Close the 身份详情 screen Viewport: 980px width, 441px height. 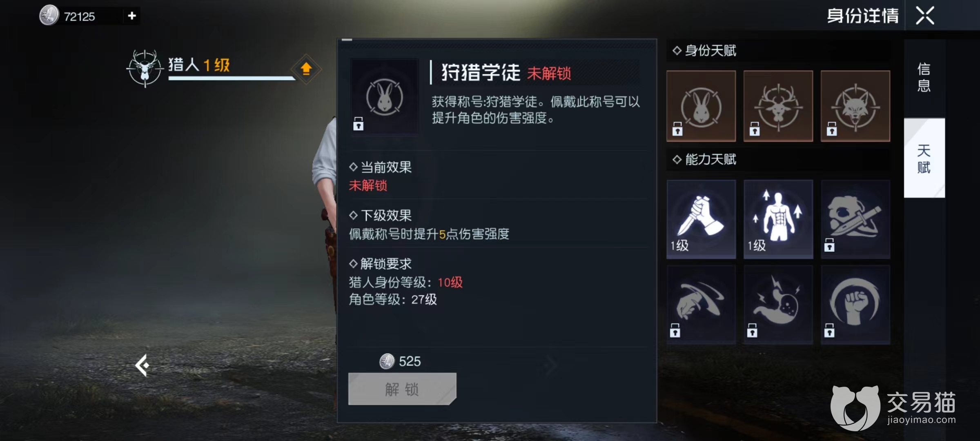925,16
